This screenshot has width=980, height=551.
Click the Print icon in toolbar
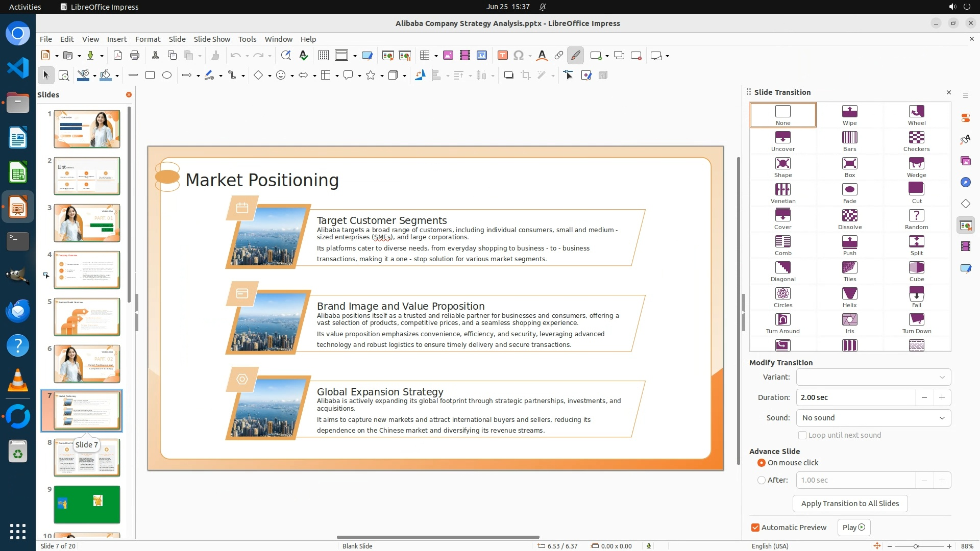[135, 56]
